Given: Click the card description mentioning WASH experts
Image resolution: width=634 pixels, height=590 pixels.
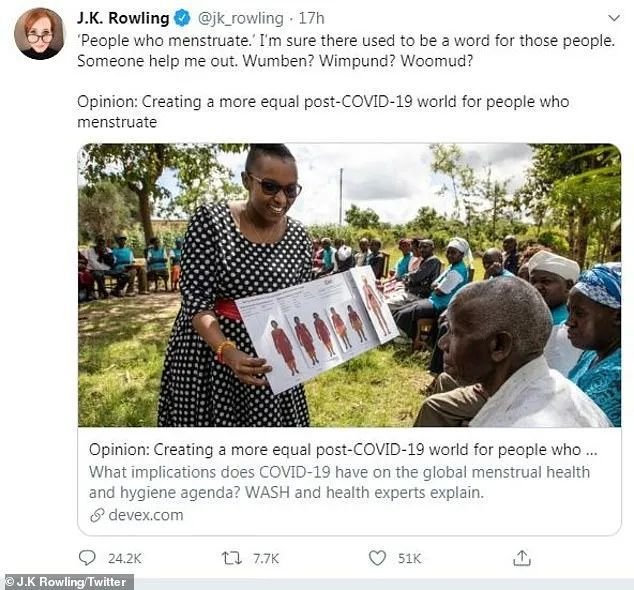Looking at the screenshot, I should pyautogui.click(x=339, y=482).
